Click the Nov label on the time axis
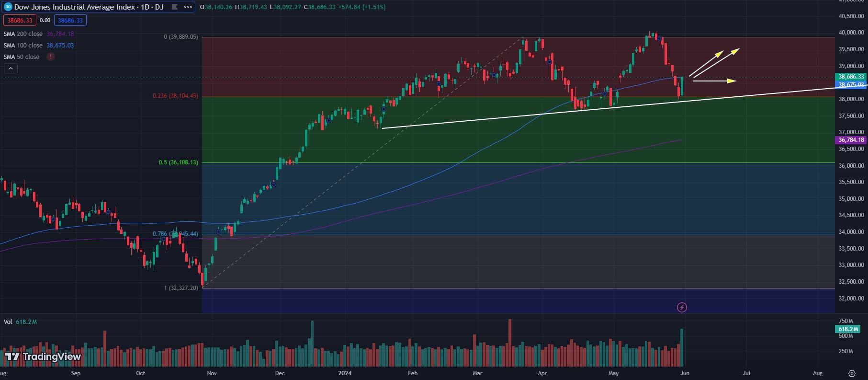This screenshot has height=380, width=868. tap(212, 373)
